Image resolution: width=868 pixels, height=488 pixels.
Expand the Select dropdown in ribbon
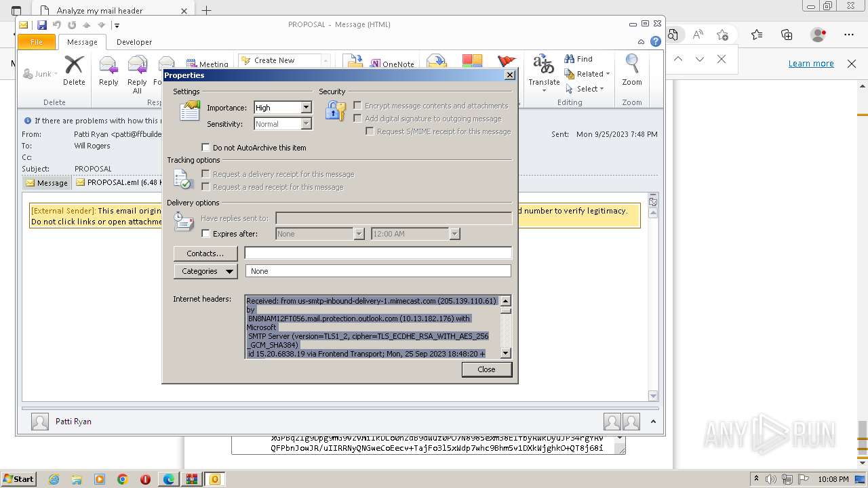[x=601, y=89]
